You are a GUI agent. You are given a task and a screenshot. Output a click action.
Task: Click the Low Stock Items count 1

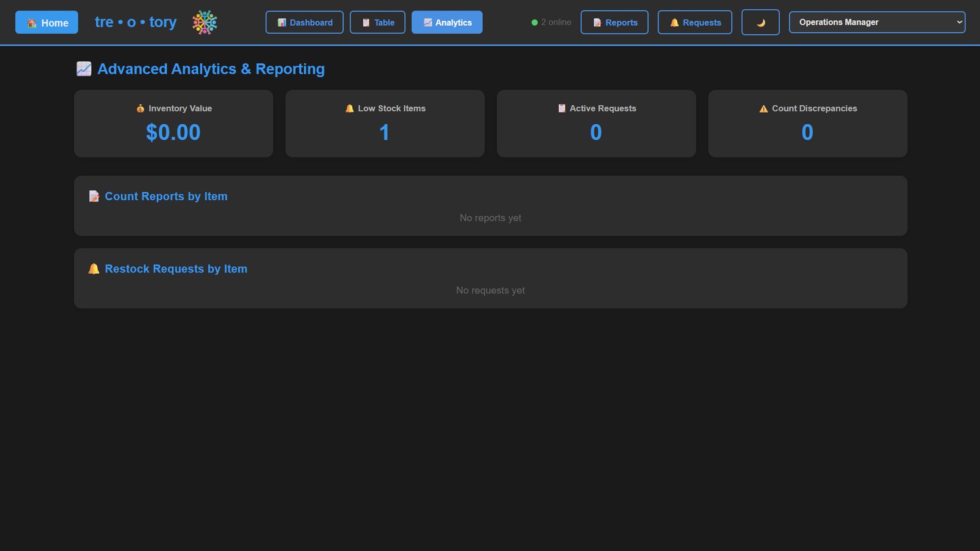[385, 132]
